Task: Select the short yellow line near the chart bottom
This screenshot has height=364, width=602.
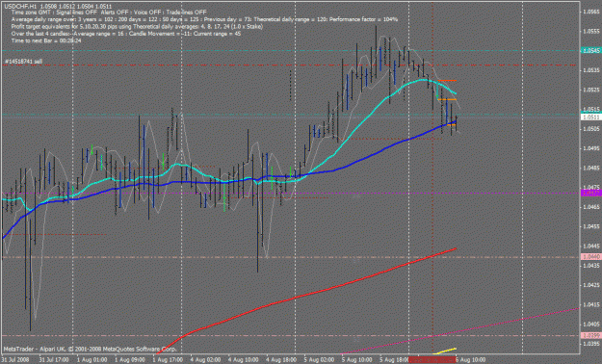Action: click(445, 351)
